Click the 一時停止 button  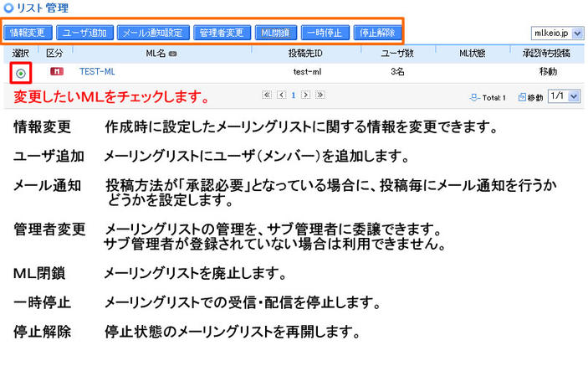[x=323, y=33]
